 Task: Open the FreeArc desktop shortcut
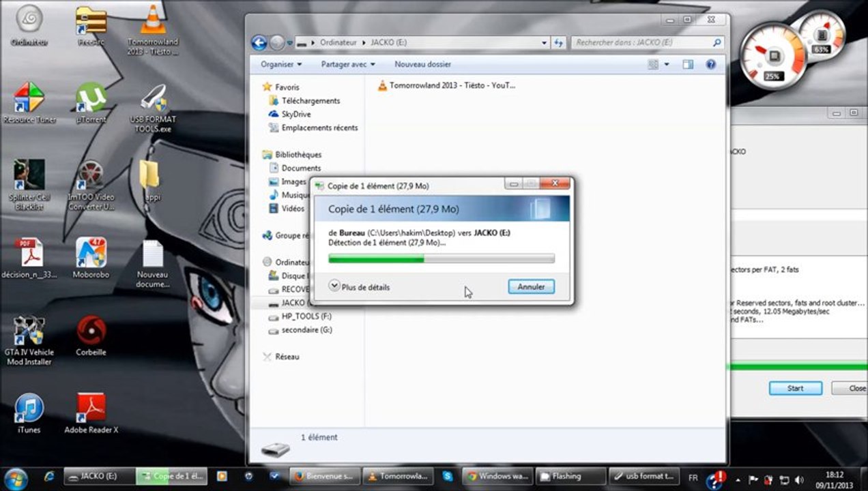91,25
